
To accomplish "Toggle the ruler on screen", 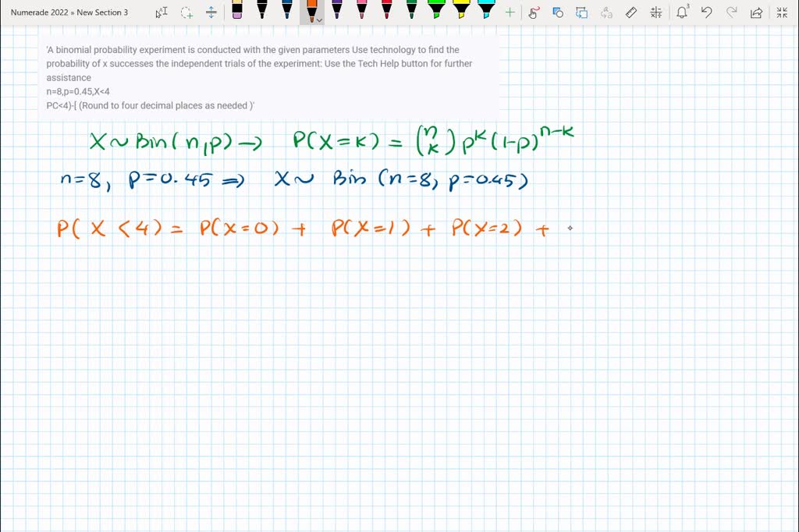I will [631, 12].
